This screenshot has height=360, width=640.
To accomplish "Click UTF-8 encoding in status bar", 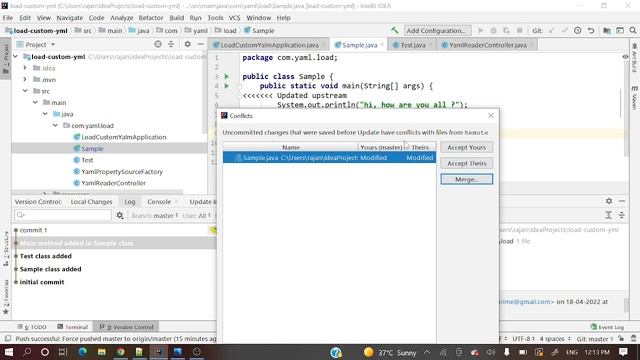I will (523, 339).
